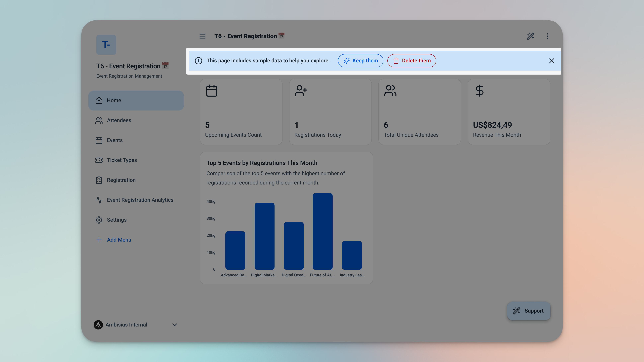This screenshot has width=644, height=362.
Task: Click the 20kg axis label
Action: 211,235
